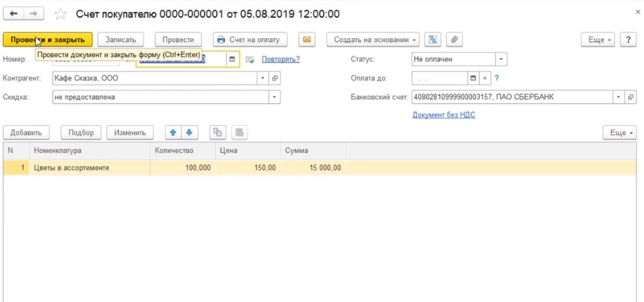Expand the Скидка dropdown
This screenshot has width=644, height=302.
coord(275,97)
